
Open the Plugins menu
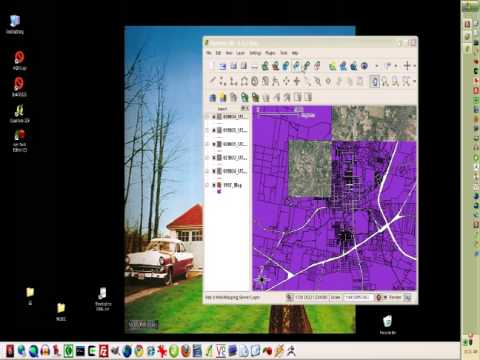click(x=270, y=53)
